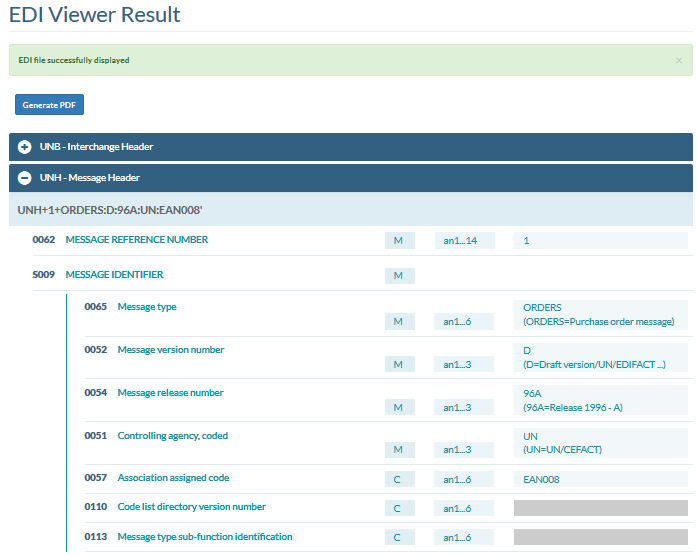This screenshot has height=556, width=697.
Task: Click Message type sub-function identification label
Action: click(204, 537)
